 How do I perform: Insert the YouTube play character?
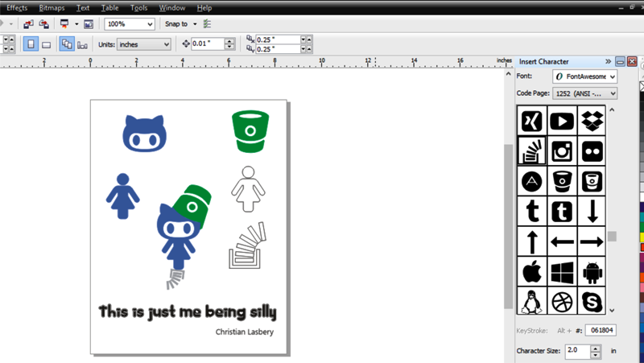[562, 121]
